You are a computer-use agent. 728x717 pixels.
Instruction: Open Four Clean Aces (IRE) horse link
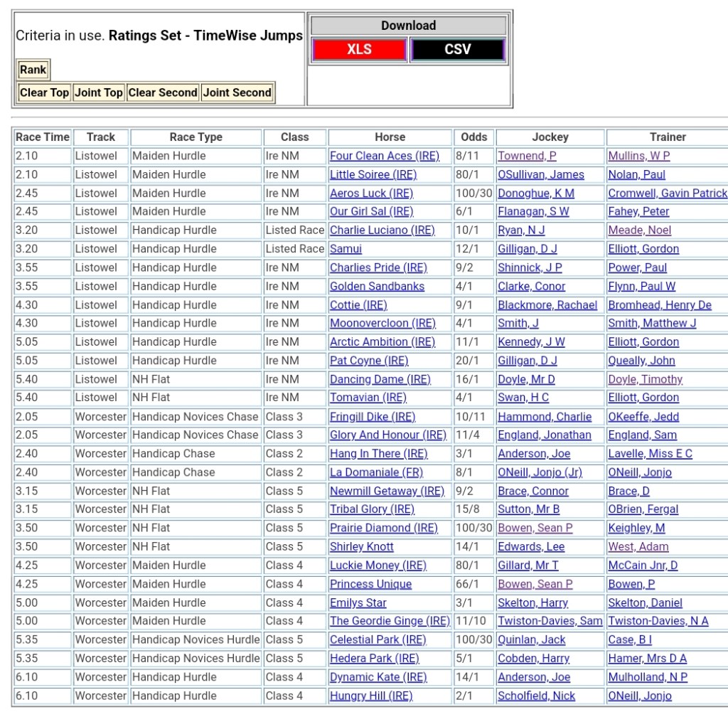coord(384,156)
